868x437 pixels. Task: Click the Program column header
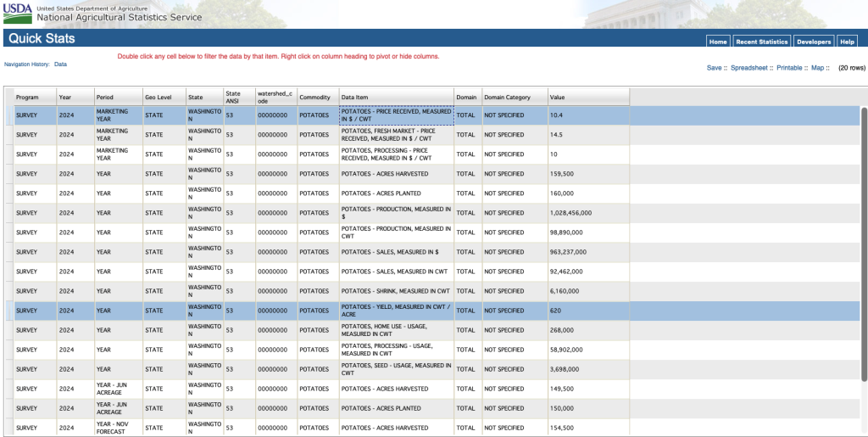pos(36,97)
